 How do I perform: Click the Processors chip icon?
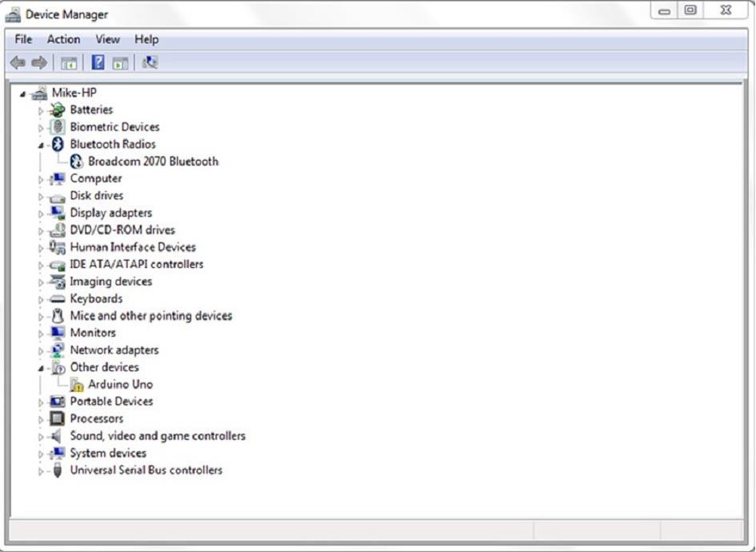coord(57,418)
